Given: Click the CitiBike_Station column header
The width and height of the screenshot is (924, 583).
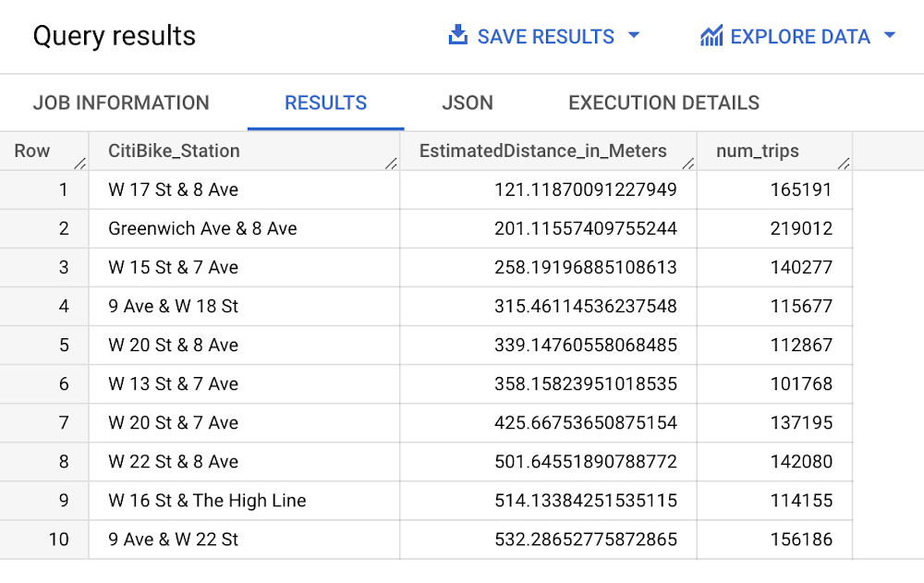Looking at the screenshot, I should tap(174, 151).
